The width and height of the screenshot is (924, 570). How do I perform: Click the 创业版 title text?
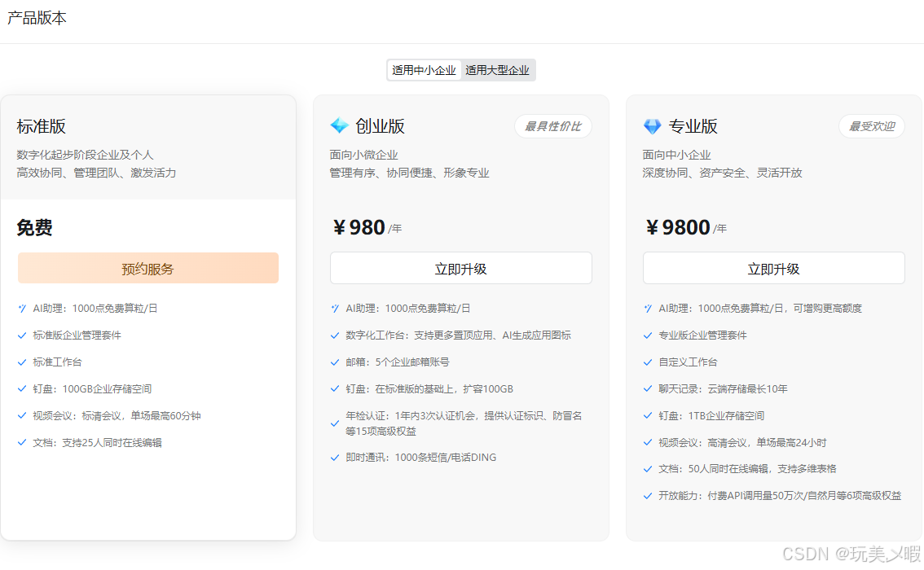pyautogui.click(x=380, y=126)
